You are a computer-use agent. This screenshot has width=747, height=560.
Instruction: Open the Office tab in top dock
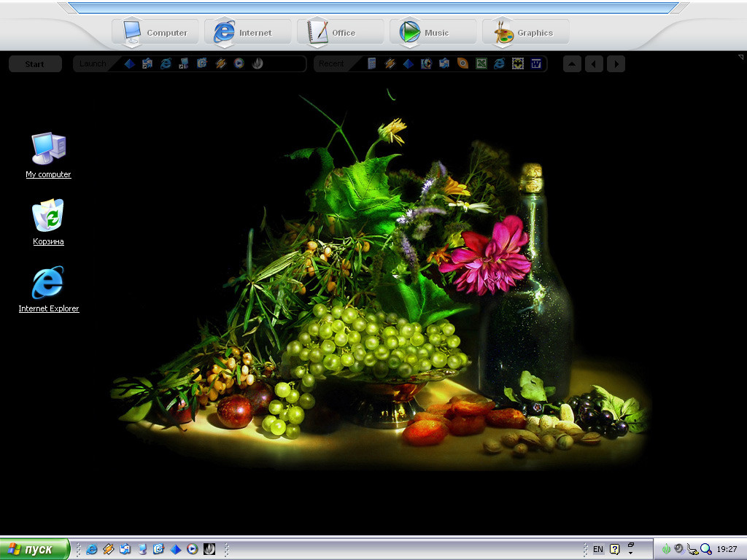340,32
